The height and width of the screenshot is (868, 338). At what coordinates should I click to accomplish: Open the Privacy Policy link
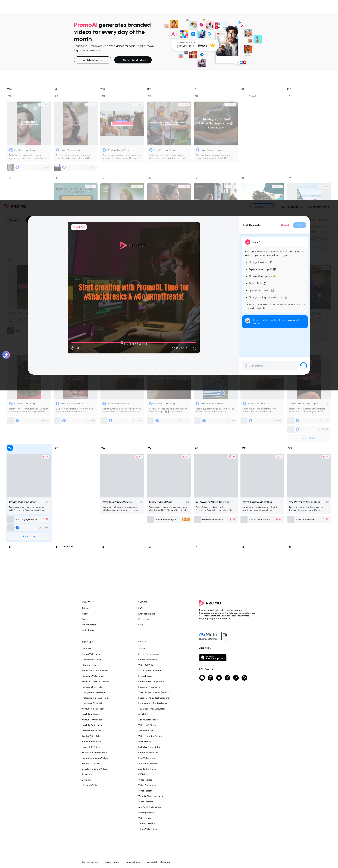coord(112,862)
